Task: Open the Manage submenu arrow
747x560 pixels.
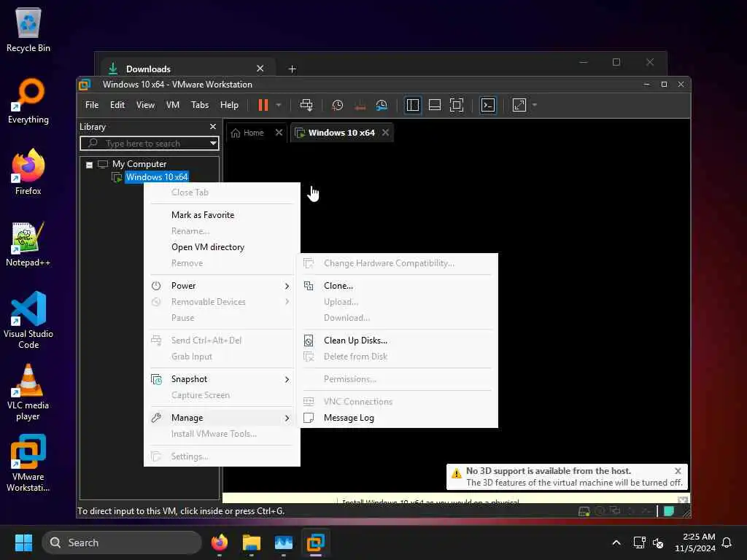Action: 287,418
